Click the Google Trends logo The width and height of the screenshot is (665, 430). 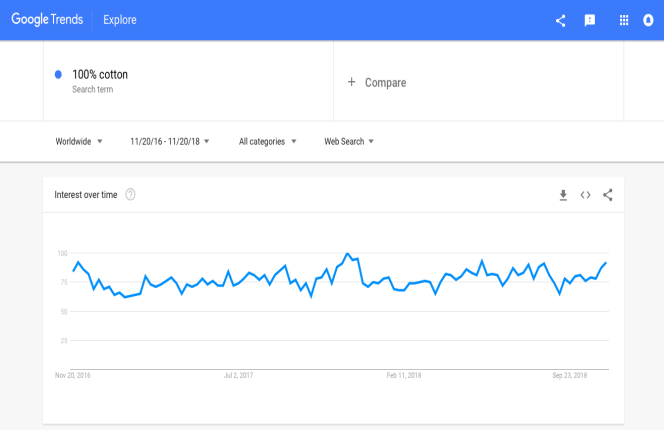[47, 20]
